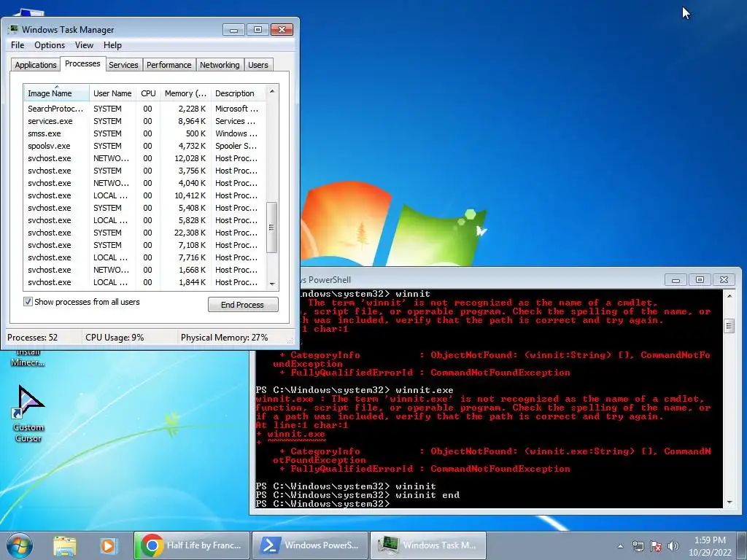Select the smss.exe process row
Image resolution: width=747 pixels, height=560 pixels.
click(x=144, y=133)
